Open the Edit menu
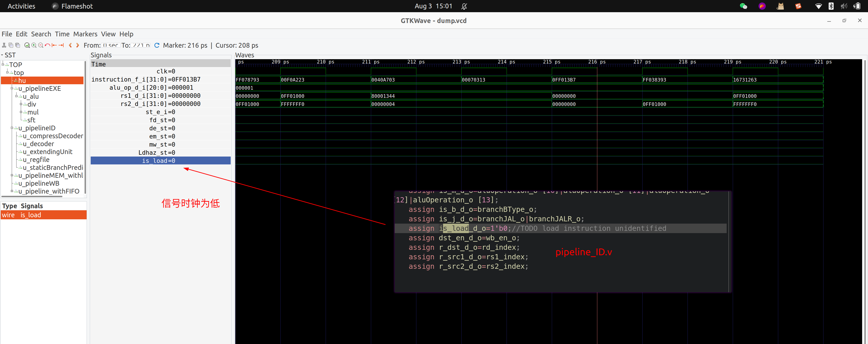 21,34
